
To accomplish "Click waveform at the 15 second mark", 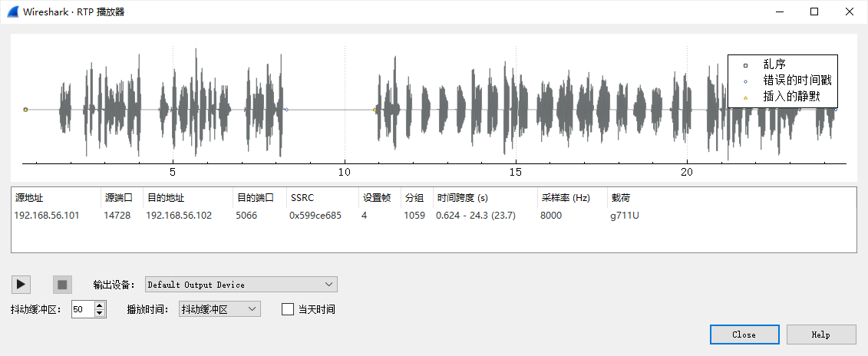I will (516, 110).
